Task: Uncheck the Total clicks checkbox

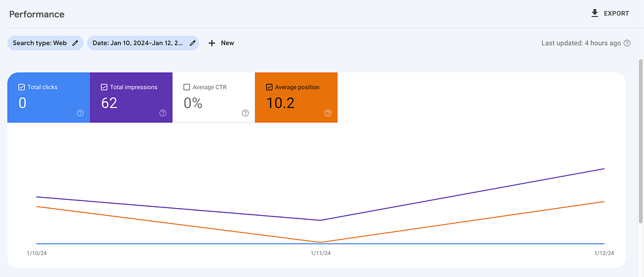Action: pos(22,87)
